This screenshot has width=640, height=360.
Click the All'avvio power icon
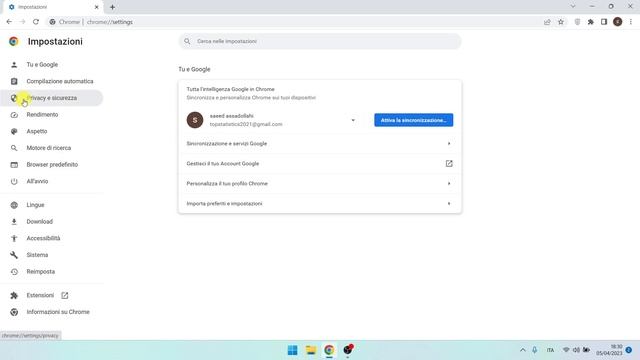pyautogui.click(x=14, y=181)
